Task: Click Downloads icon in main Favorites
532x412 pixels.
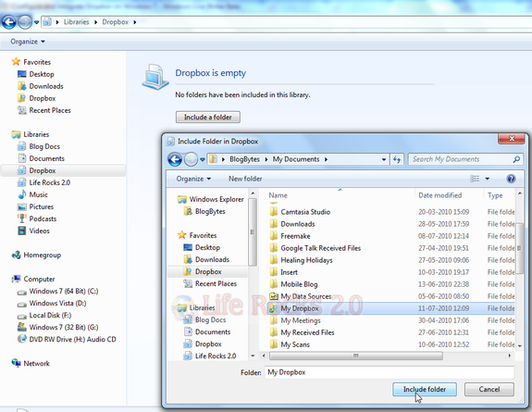Action: (21, 86)
